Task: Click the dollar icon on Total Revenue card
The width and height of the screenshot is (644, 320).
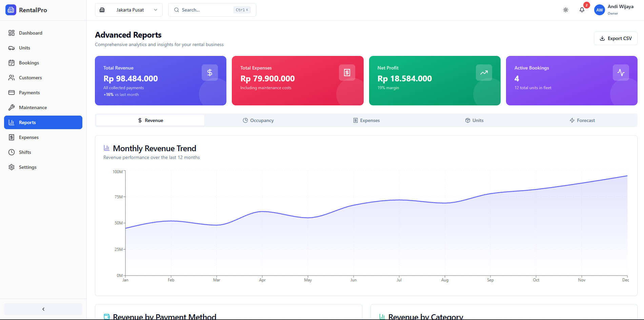Action: [x=210, y=73]
